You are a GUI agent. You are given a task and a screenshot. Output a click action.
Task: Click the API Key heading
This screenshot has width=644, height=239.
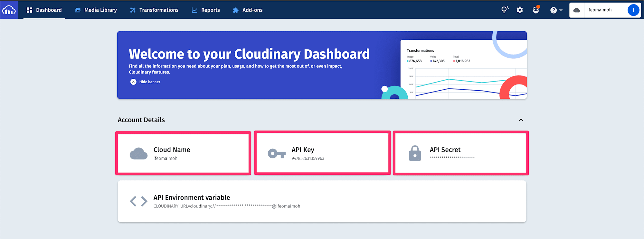[303, 150]
